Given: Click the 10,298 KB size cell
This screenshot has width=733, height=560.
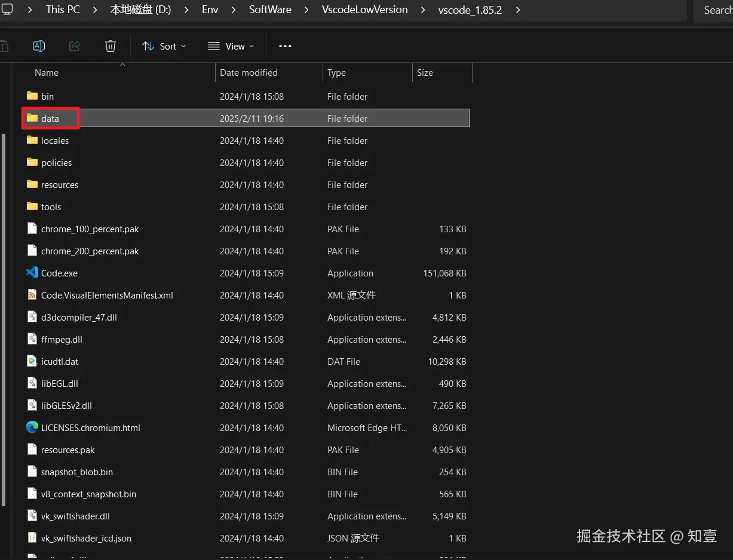Looking at the screenshot, I should (x=447, y=362).
